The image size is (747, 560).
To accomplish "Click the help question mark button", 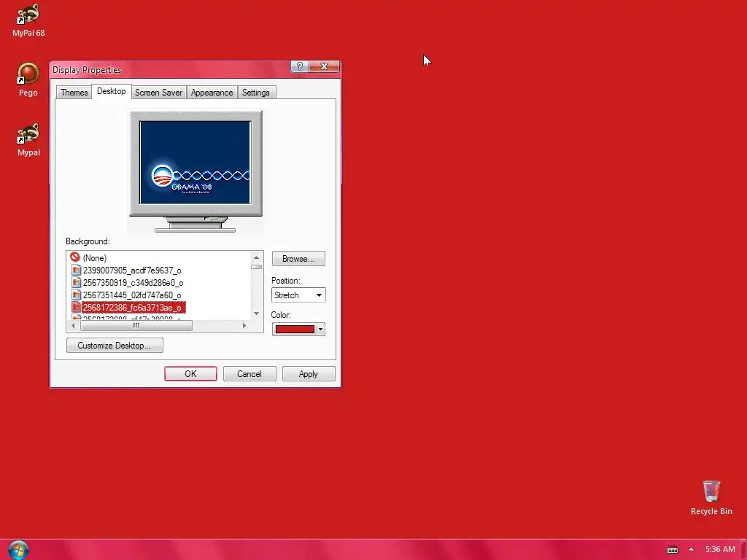I will click(x=300, y=66).
